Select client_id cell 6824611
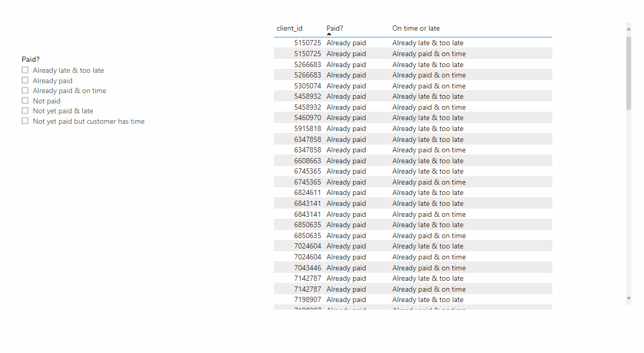This screenshot has height=353, width=644. (308, 192)
